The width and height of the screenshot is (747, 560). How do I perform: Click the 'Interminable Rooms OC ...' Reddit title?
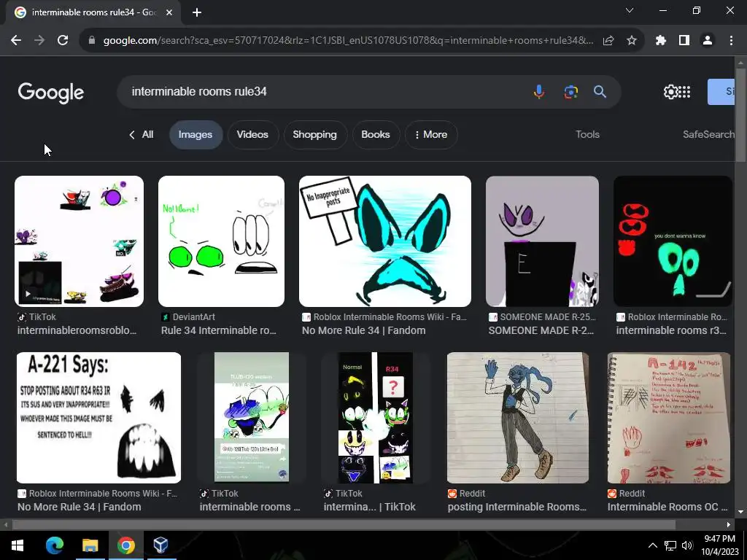point(667,507)
